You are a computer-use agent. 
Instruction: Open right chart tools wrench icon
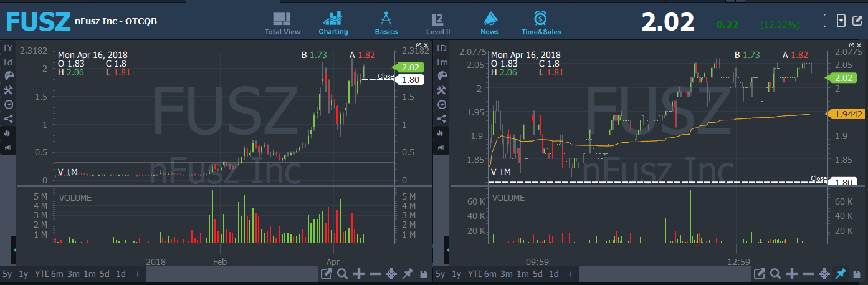[442, 90]
